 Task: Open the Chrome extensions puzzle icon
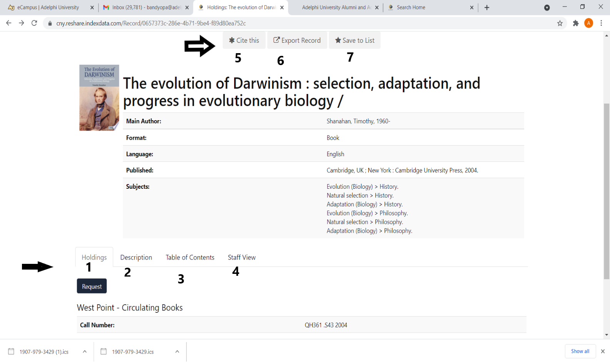point(576,23)
